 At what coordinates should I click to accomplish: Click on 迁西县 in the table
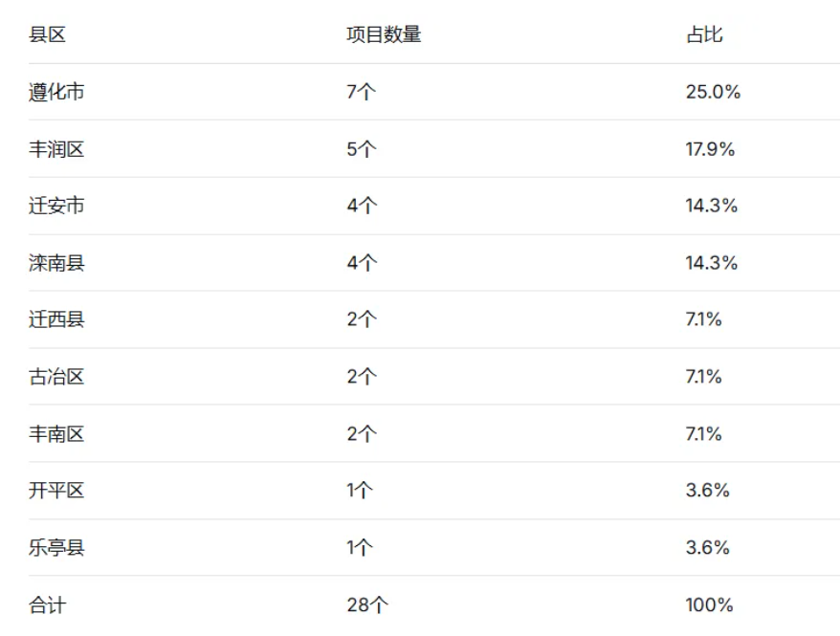[x=56, y=319]
